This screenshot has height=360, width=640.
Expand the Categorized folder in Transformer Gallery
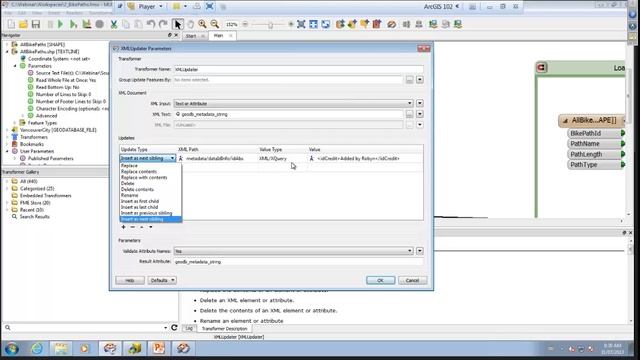tap(7, 189)
